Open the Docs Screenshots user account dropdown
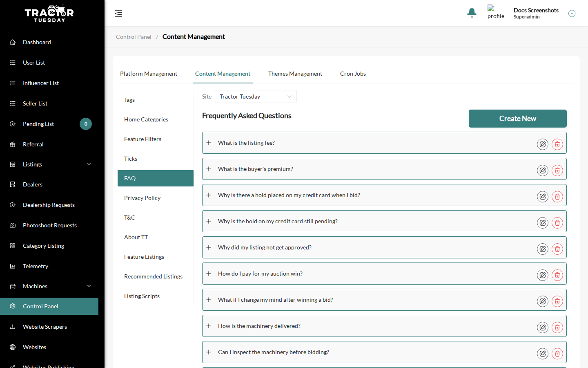The height and width of the screenshot is (368, 588). click(x=572, y=13)
